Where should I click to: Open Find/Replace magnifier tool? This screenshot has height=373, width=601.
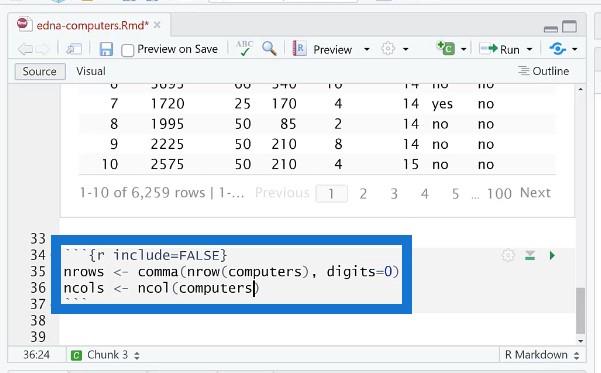[269, 49]
